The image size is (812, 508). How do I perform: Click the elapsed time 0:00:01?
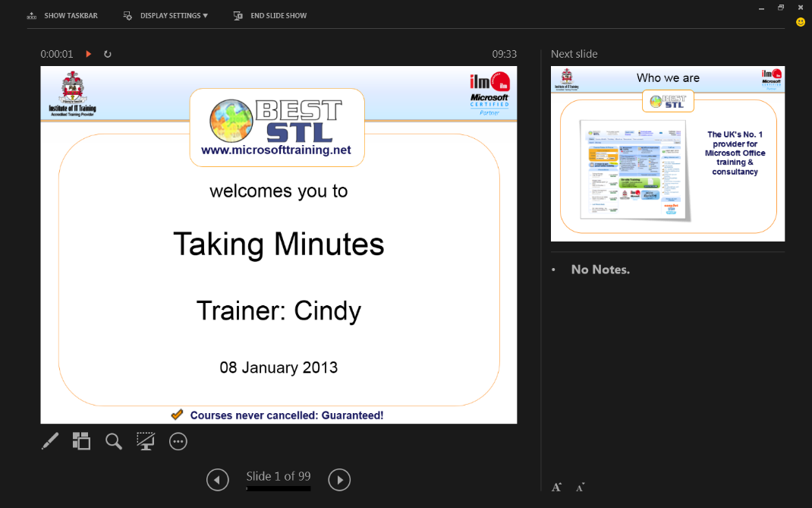pyautogui.click(x=57, y=54)
